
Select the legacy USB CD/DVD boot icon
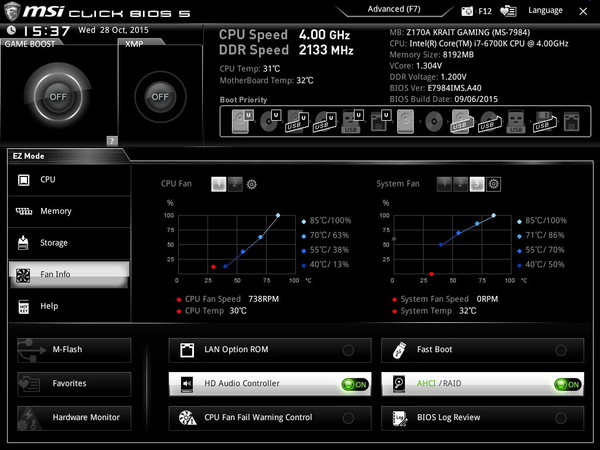[490, 122]
